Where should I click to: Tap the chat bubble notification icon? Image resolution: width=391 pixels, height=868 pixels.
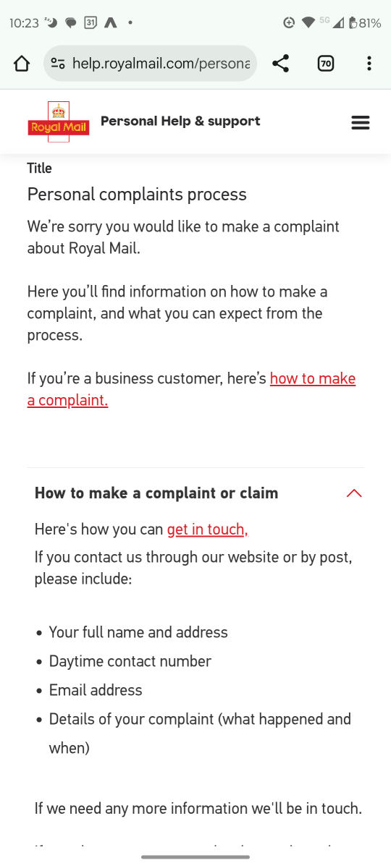tap(71, 23)
